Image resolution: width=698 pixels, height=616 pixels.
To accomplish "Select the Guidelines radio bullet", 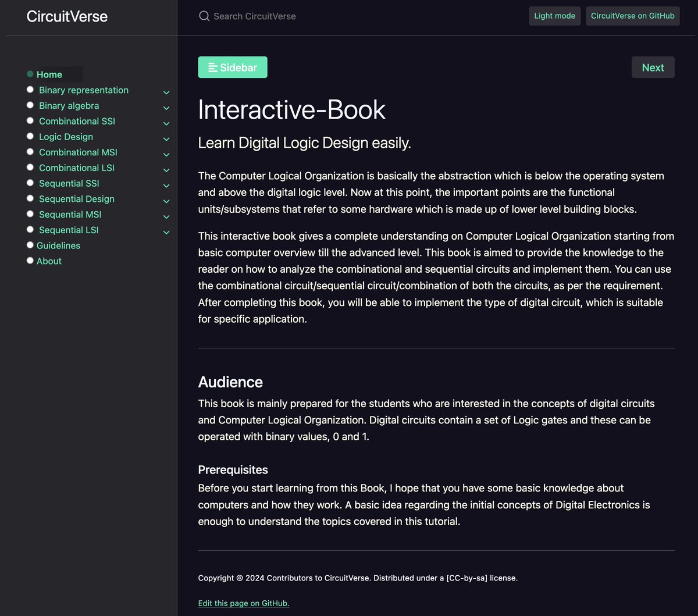I will click(x=30, y=244).
